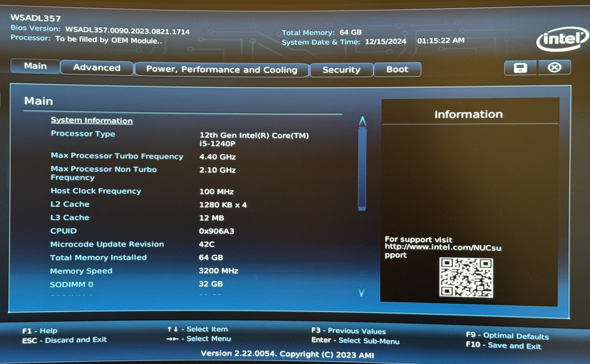Click the save floppy disk icon
Image resolution: width=590 pixels, height=364 pixels.
coord(520,68)
